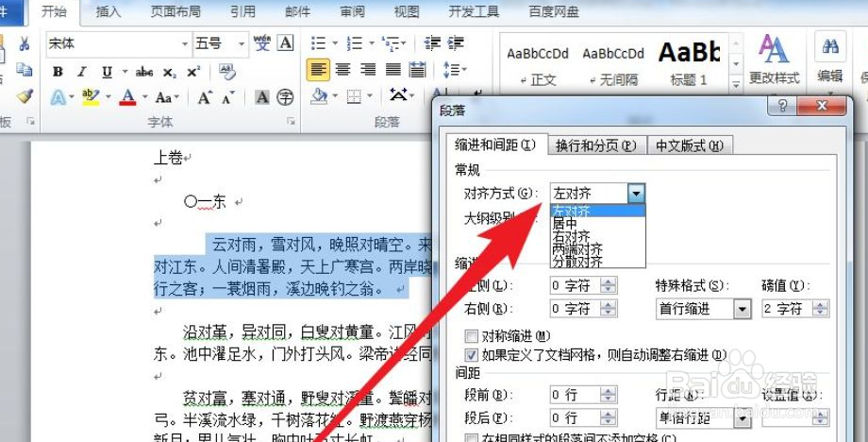Click the Paragraph dialog help (?) button
This screenshot has height=442, width=868.
point(783,105)
